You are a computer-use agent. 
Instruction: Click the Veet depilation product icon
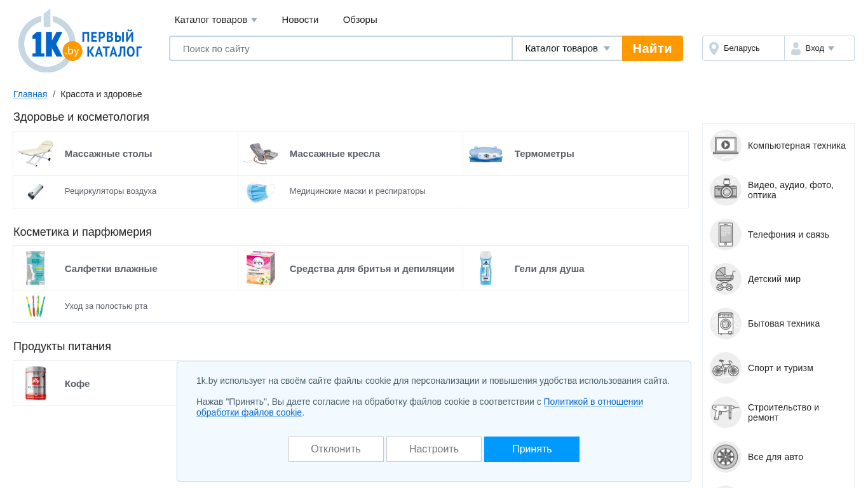[261, 268]
